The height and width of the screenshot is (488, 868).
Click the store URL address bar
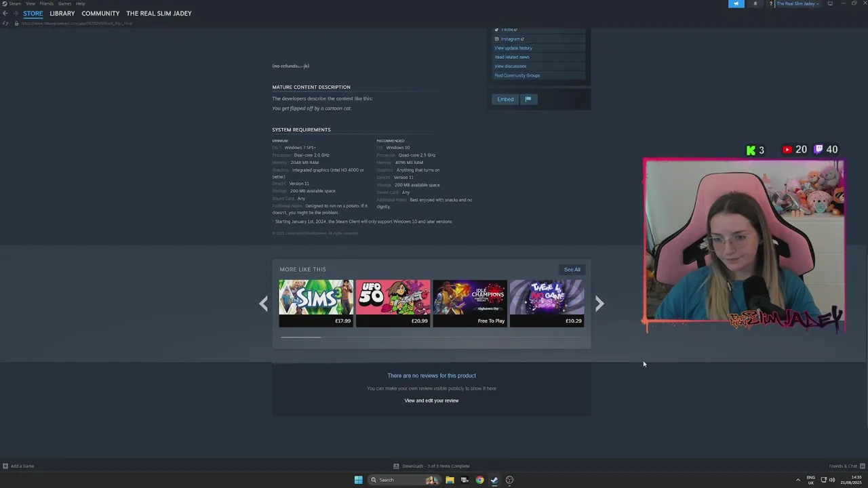[x=77, y=24]
